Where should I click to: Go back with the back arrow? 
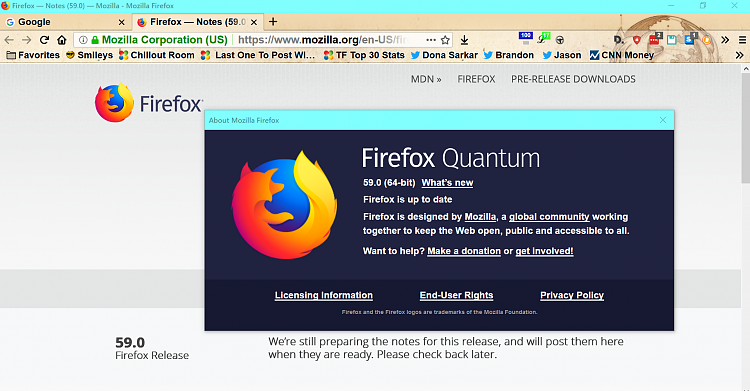point(9,40)
